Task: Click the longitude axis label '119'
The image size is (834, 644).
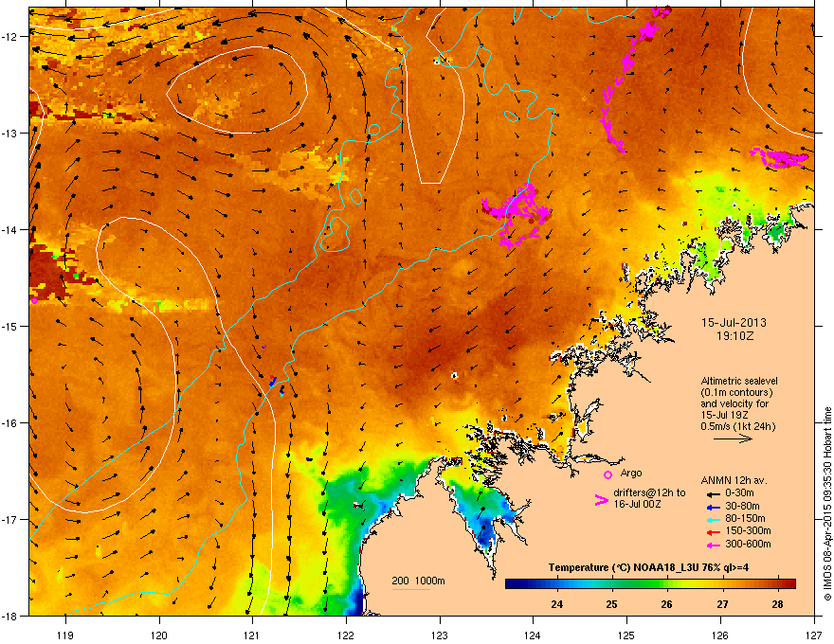Action: pyautogui.click(x=65, y=635)
